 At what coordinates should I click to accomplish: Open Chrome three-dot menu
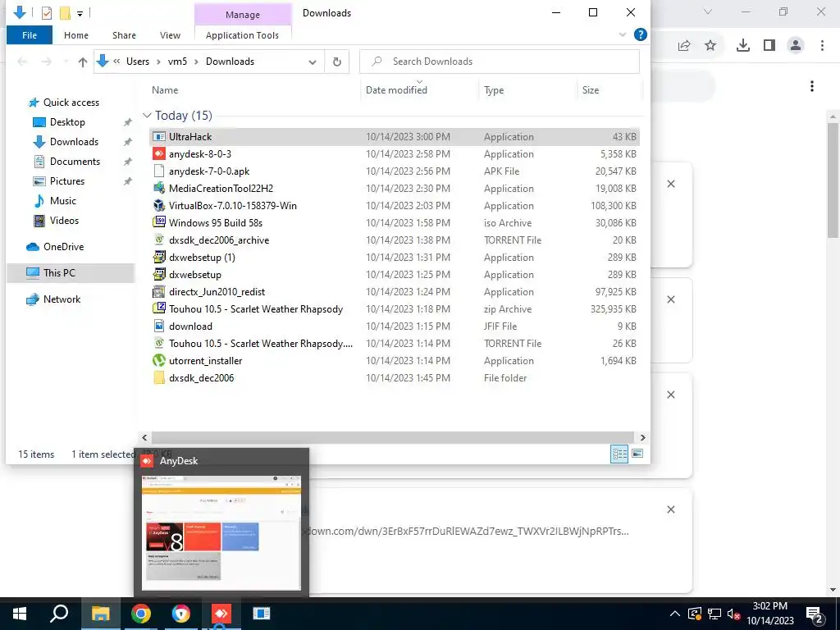(x=822, y=46)
